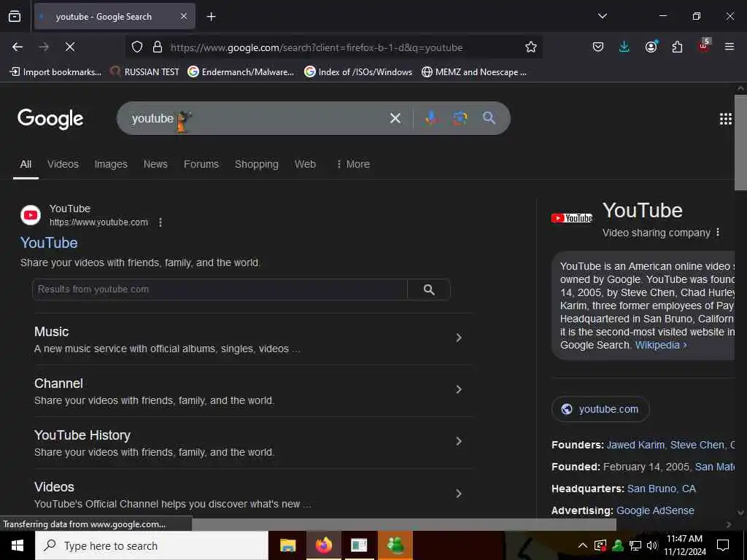Click Results from youtube.com search field
This screenshot has height=560, width=747.
(x=220, y=289)
